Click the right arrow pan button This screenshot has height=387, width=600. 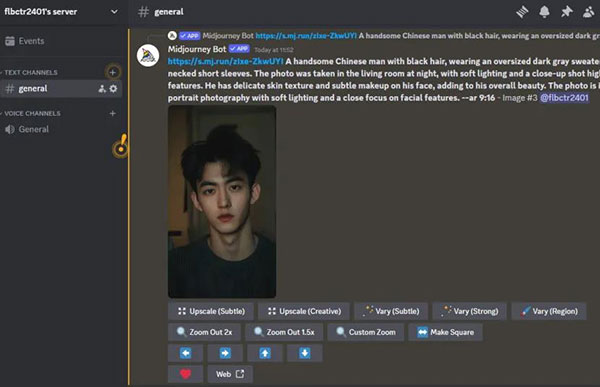point(225,353)
